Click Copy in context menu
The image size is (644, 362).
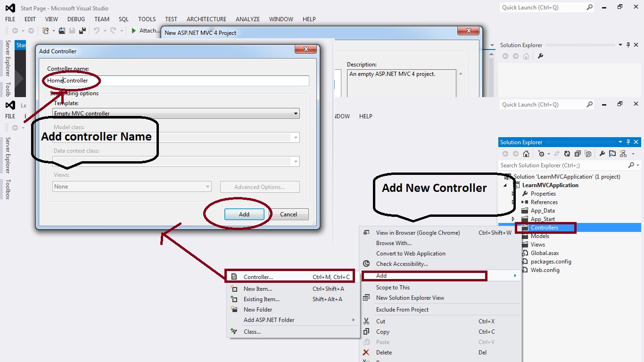point(440,332)
